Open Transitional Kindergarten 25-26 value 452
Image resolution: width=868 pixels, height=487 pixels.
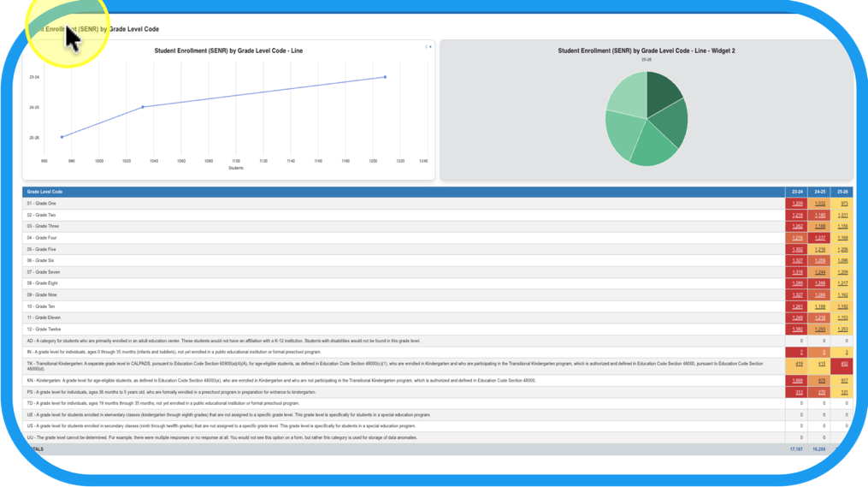[x=843, y=365]
